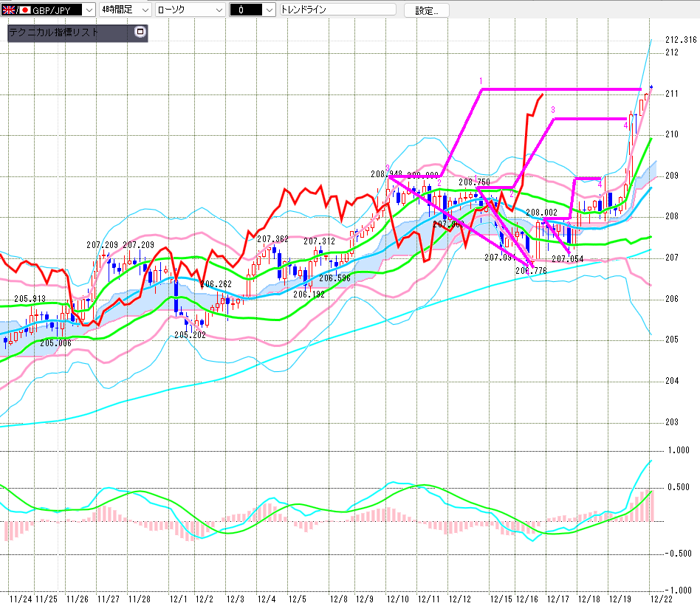Click the 206.778 low price label

click(530, 271)
